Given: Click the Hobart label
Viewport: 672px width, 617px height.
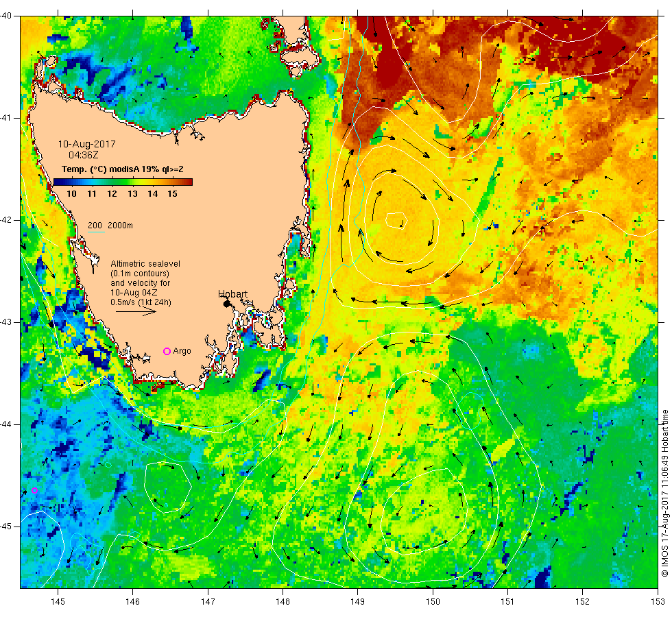Looking at the screenshot, I should (232, 294).
